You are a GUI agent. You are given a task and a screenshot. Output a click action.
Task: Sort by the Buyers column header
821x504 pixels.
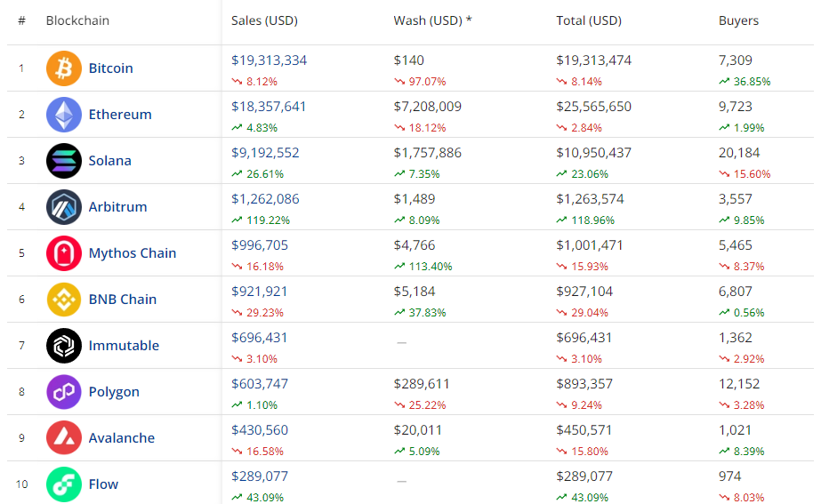[x=738, y=21]
